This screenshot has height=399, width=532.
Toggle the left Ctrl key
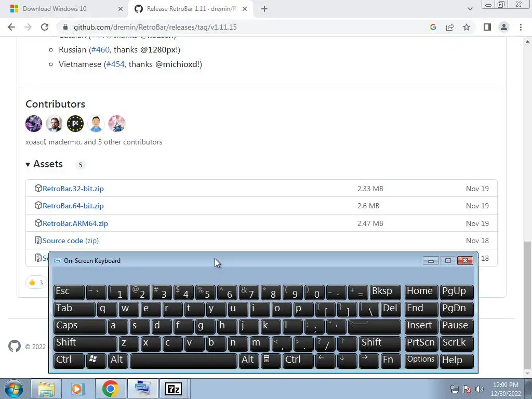point(69,361)
